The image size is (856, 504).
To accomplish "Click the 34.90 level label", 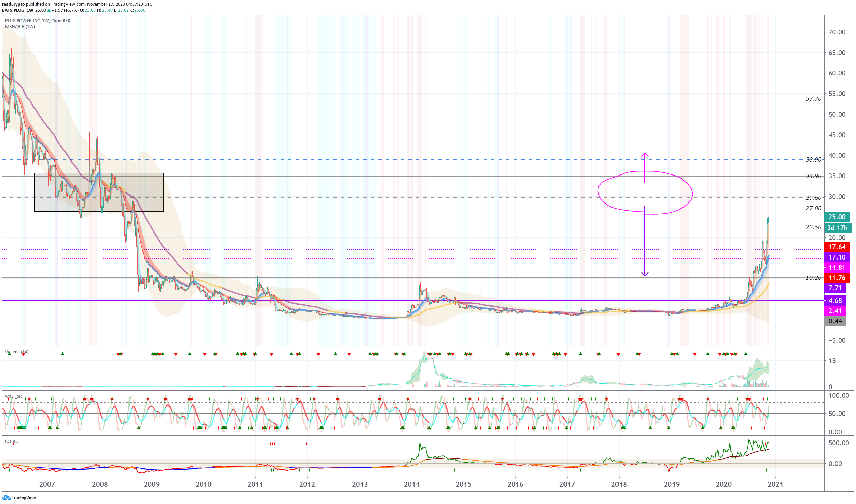I will 813,176.
